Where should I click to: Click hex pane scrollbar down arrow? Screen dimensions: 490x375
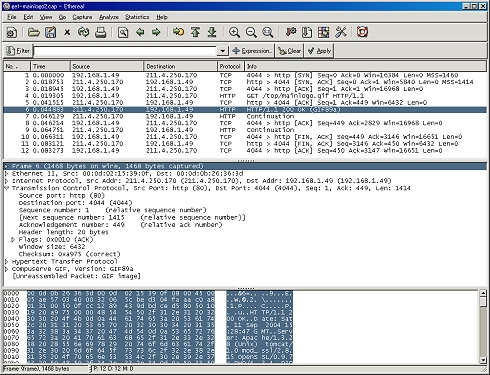[x=483, y=360]
